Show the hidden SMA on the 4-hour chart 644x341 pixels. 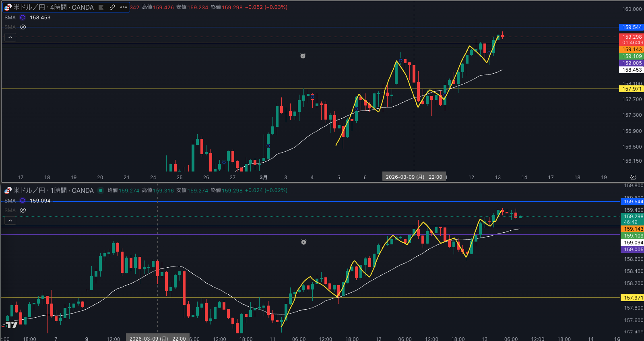click(x=23, y=27)
